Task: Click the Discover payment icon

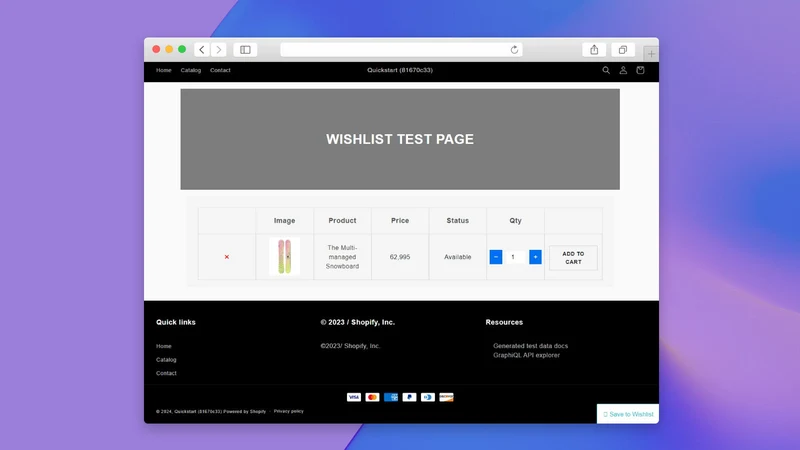Action: click(x=446, y=397)
